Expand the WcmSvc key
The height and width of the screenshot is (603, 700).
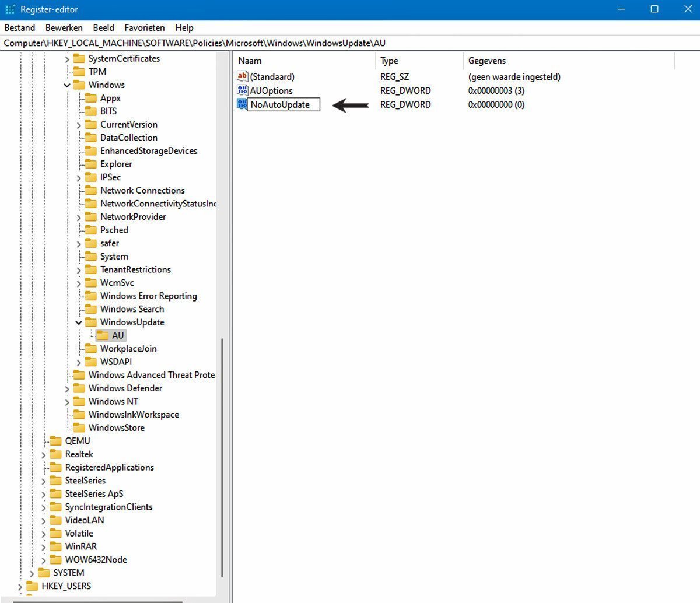click(79, 283)
